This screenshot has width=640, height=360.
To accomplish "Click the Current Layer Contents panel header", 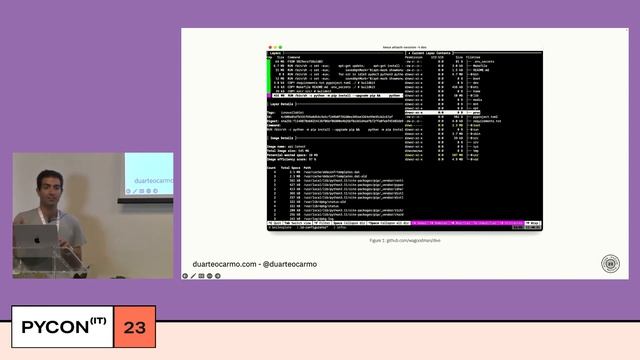I will click(430, 53).
